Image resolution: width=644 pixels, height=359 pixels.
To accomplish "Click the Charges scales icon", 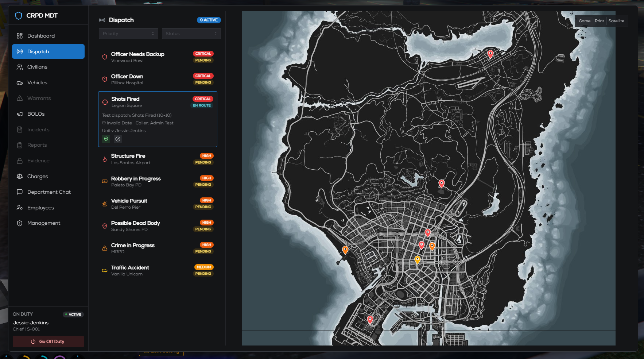I will [20, 177].
